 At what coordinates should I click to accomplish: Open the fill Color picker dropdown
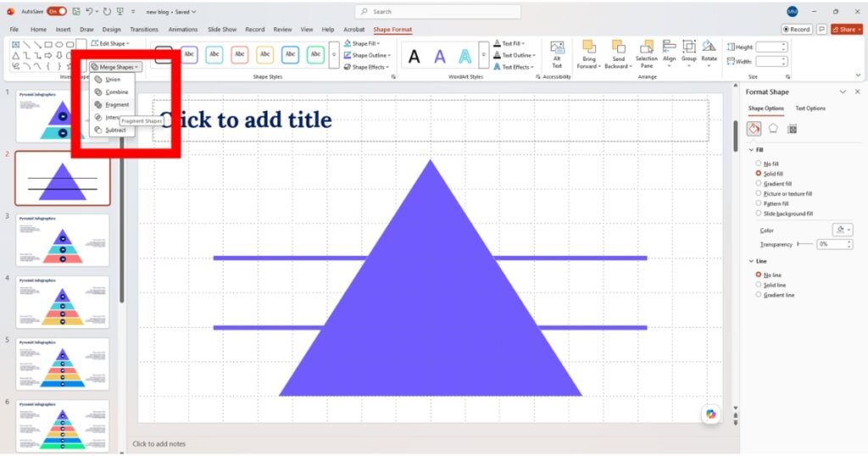[843, 230]
